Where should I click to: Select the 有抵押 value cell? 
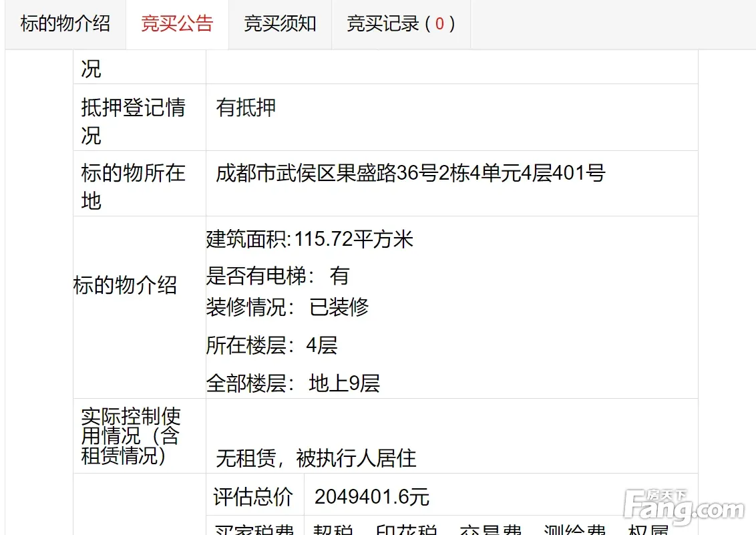246,108
